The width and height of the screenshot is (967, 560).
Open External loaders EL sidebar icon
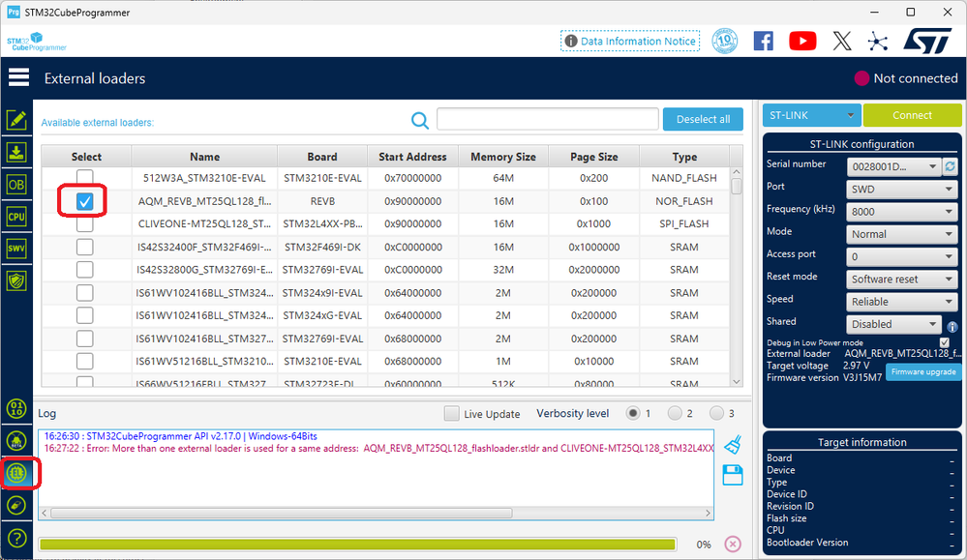coord(16,473)
